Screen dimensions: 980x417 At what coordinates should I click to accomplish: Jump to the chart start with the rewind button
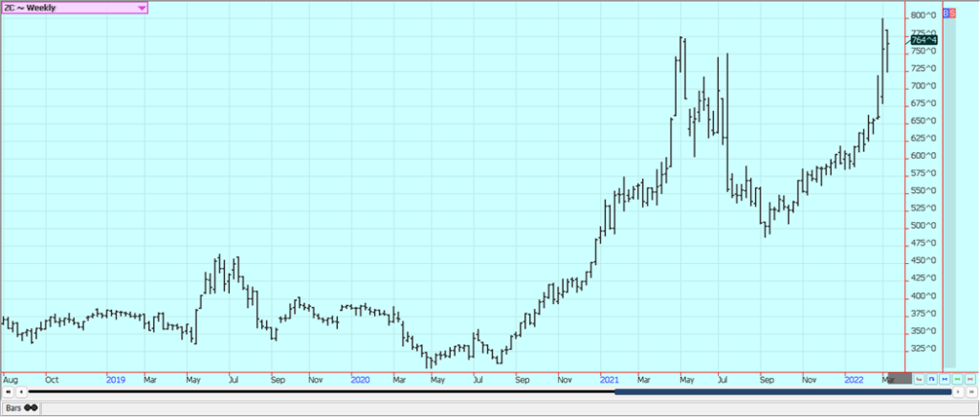(x=8, y=392)
